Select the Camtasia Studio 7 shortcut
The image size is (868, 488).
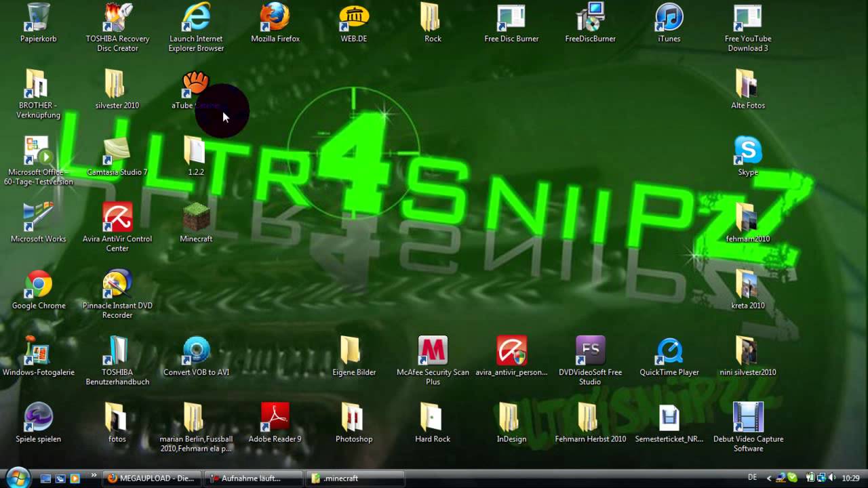click(x=117, y=152)
